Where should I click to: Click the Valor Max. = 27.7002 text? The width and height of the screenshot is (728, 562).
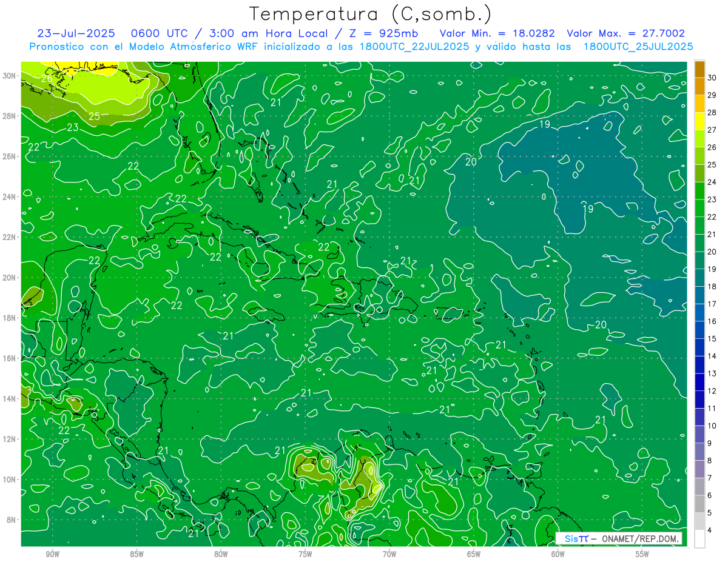625,33
